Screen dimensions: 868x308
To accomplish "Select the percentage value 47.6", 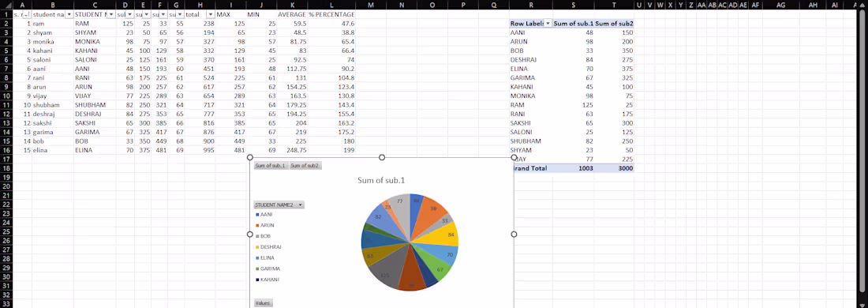I will (331, 23).
